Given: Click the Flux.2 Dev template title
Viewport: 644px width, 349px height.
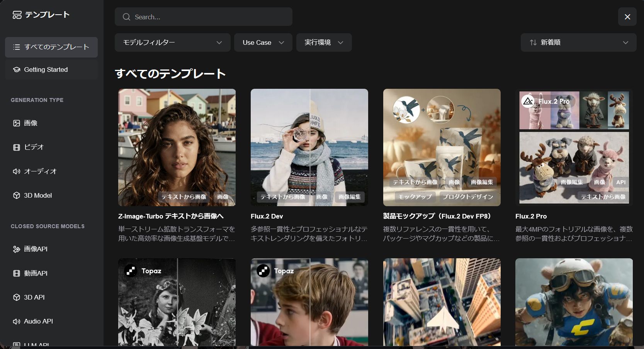Looking at the screenshot, I should pyautogui.click(x=267, y=216).
